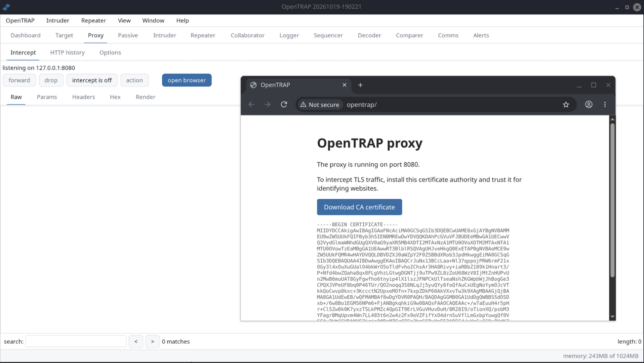Open the OpenTRAP menu
The width and height of the screenshot is (644, 363).
[20, 21]
